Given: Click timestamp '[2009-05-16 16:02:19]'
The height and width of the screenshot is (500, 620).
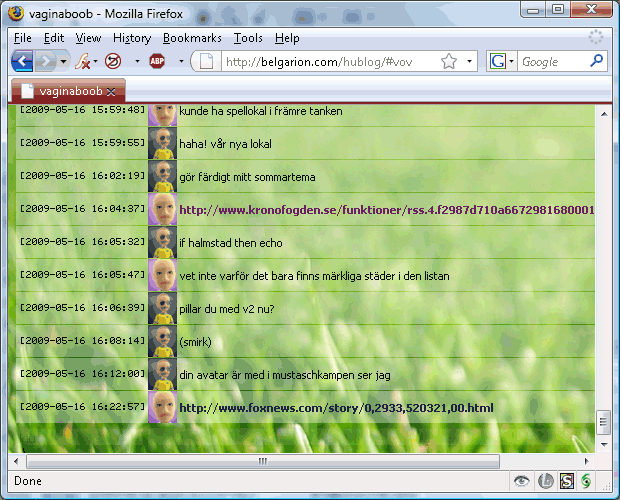Looking at the screenshot, I should (x=82, y=175).
